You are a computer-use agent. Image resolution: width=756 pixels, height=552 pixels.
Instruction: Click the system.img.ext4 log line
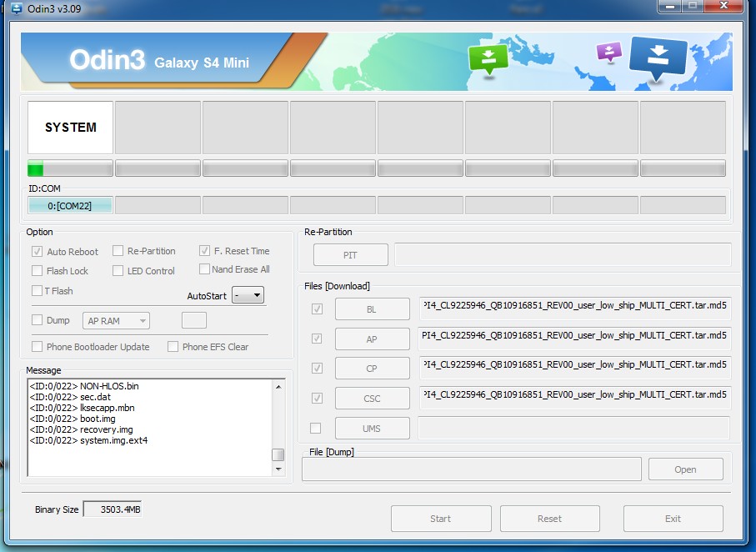pyautogui.click(x=88, y=440)
